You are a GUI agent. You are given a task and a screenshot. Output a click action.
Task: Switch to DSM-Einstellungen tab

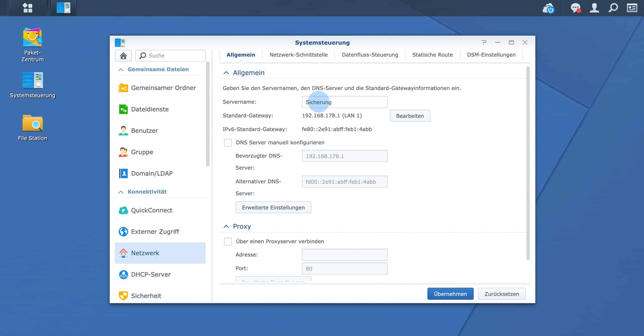[x=491, y=55]
